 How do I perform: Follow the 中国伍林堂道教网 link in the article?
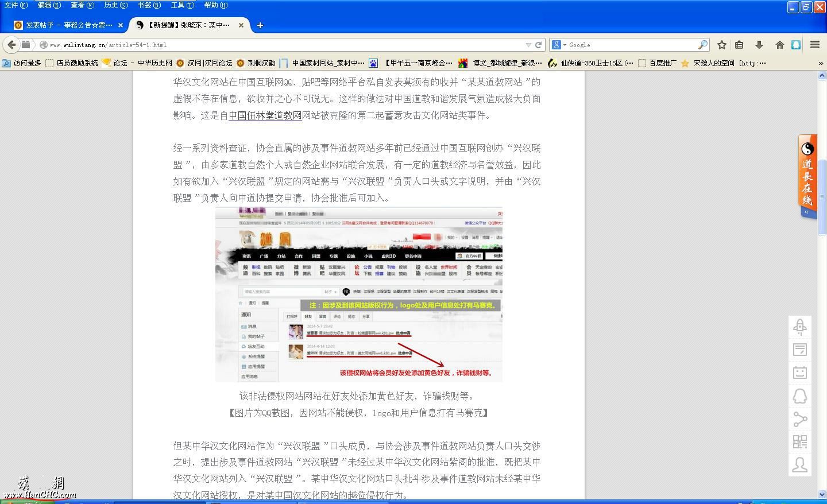pyautogui.click(x=265, y=115)
